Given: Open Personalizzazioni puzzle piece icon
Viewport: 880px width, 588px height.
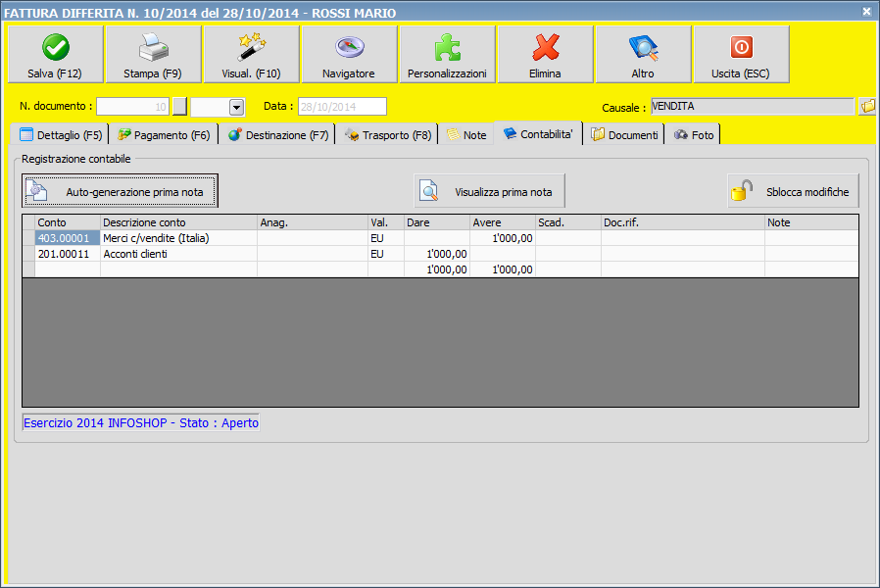Looking at the screenshot, I should (447, 48).
